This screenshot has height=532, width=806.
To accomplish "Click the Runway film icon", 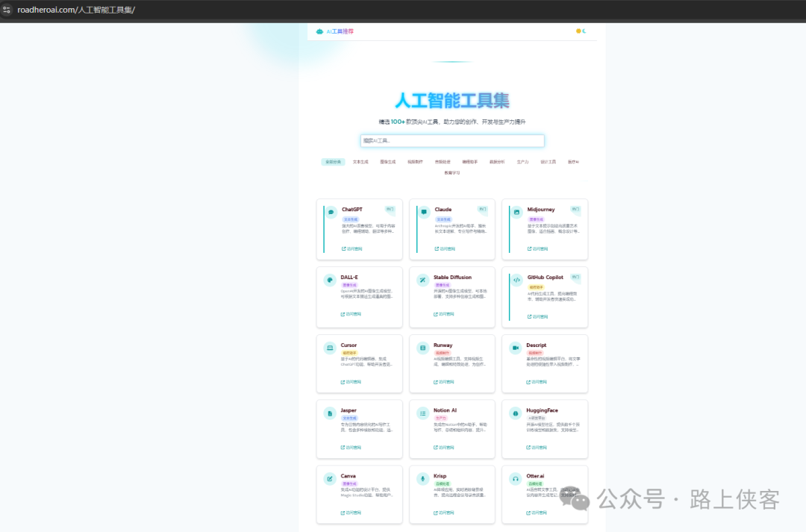I will click(422, 348).
